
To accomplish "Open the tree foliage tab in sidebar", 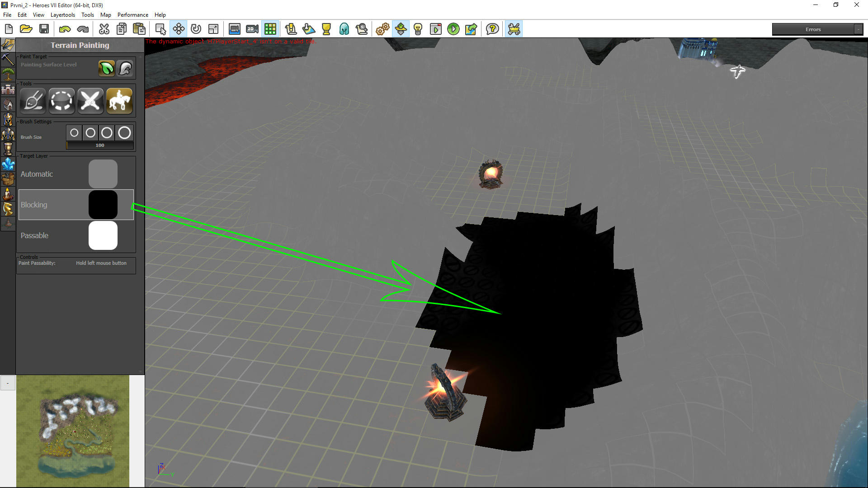I will 8,74.
